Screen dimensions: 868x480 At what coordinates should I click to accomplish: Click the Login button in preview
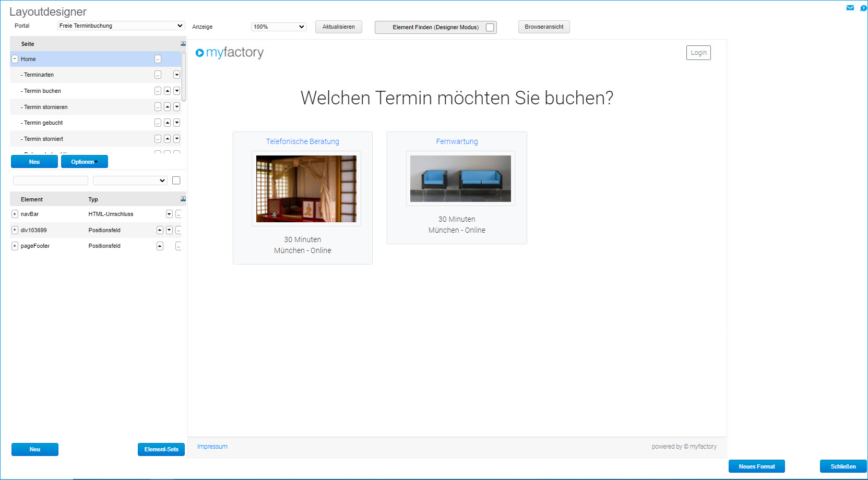pyautogui.click(x=698, y=53)
